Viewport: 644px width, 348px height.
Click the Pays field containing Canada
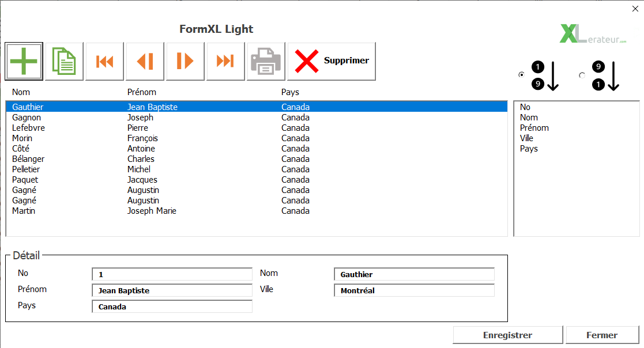172,307
